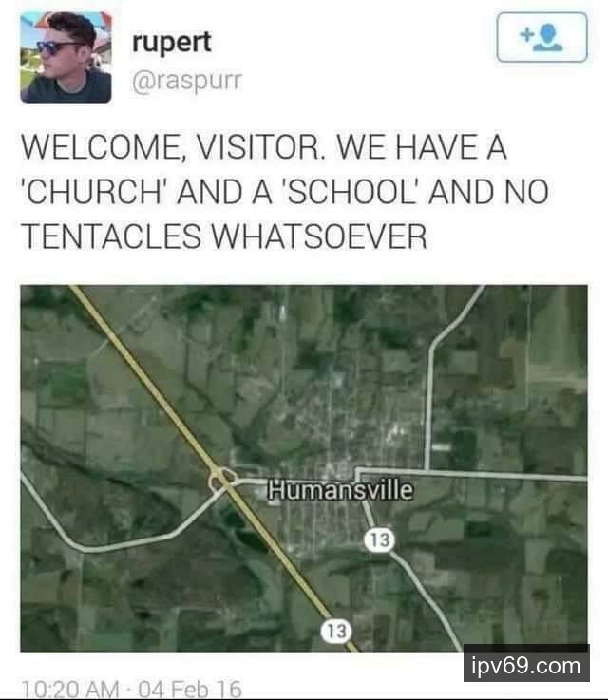Image resolution: width=608 pixels, height=700 pixels.
Task: Click the 10:20 AM timestamp
Action: coord(69,689)
